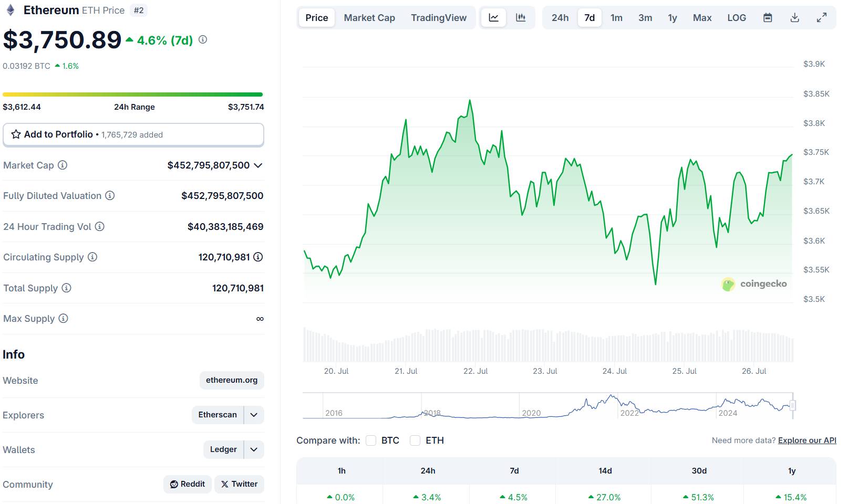The height and width of the screenshot is (504, 848).
Task: Download chart data icon
Action: [795, 17]
